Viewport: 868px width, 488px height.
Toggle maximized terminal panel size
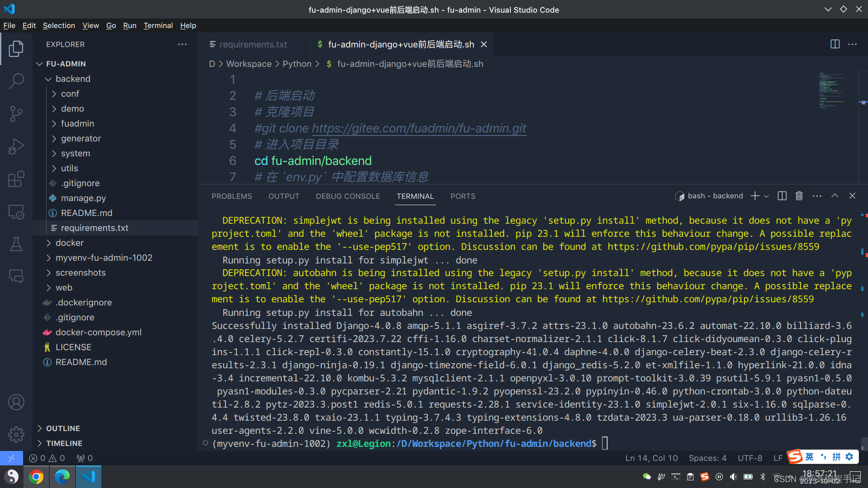point(835,196)
